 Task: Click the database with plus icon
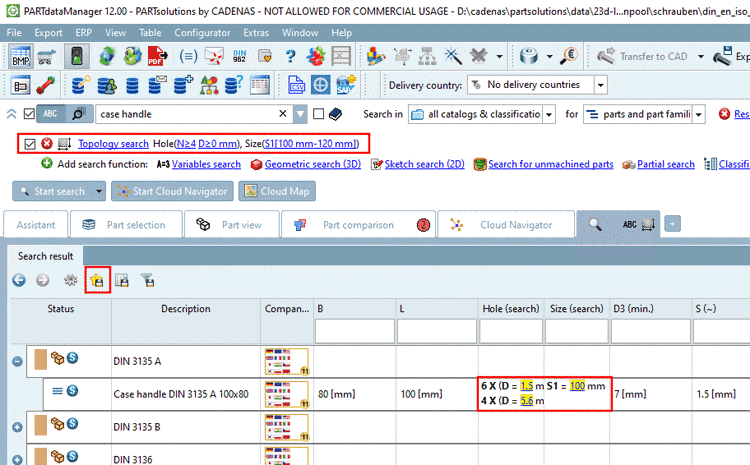tap(183, 85)
